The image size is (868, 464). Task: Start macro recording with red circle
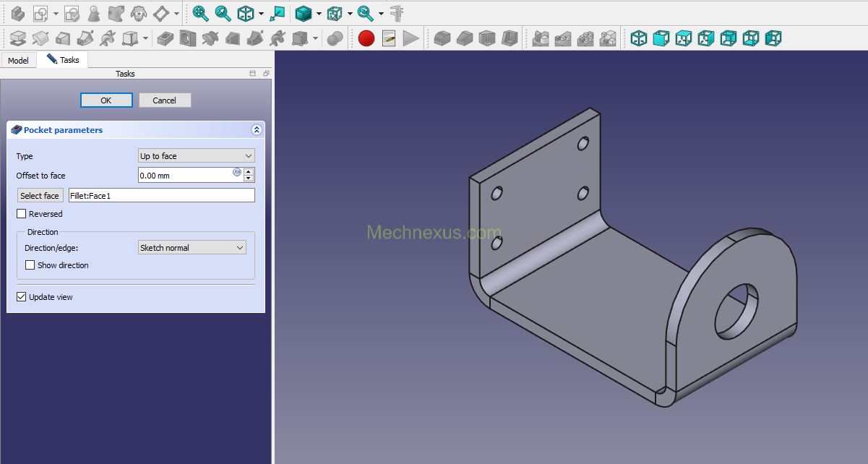click(x=366, y=38)
